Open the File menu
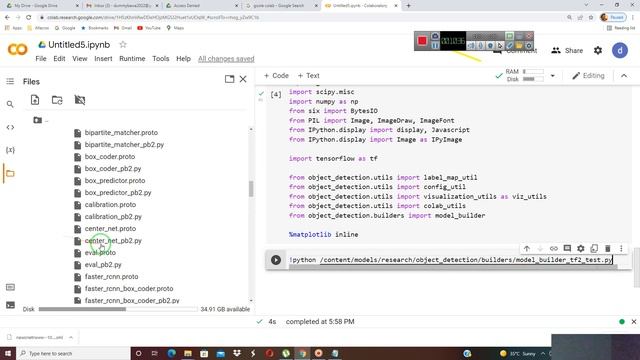640x360 pixels. pyautogui.click(x=41, y=59)
